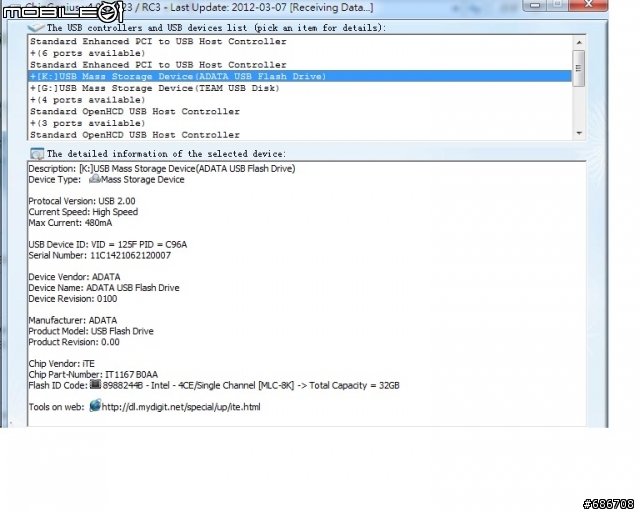Click the Description line in device details
The image size is (640, 512).
[162, 169]
